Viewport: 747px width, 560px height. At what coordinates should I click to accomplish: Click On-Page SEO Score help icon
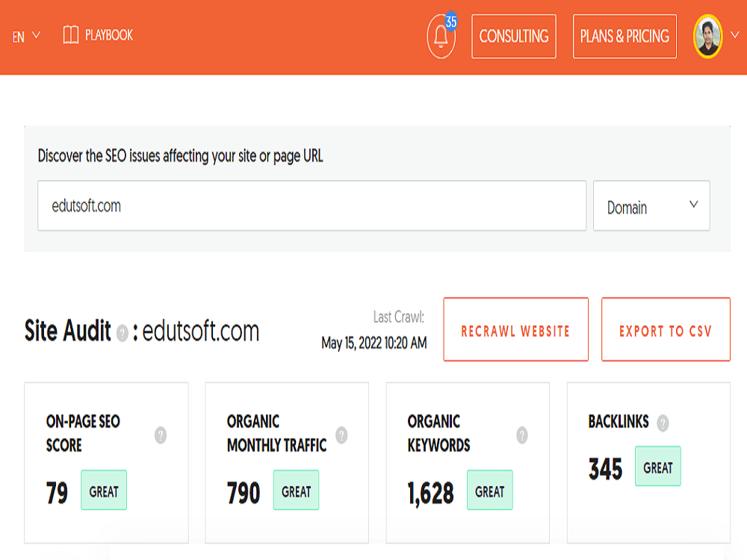(161, 435)
